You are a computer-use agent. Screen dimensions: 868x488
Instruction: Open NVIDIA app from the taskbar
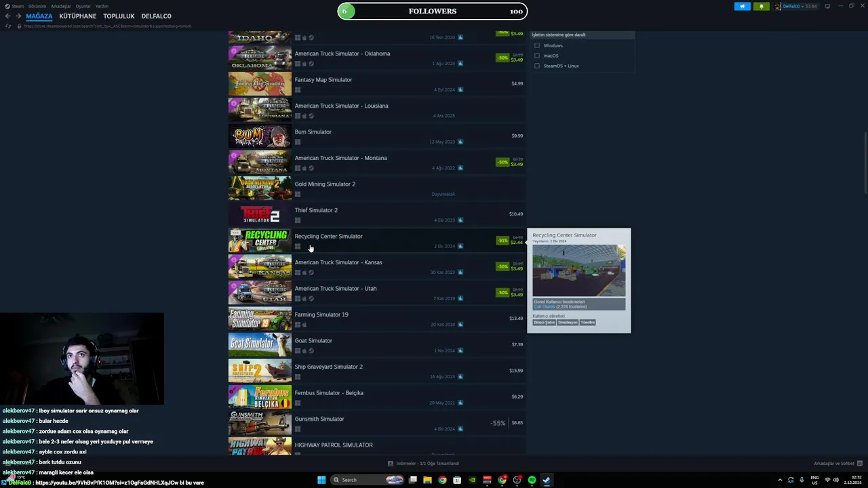(472, 480)
